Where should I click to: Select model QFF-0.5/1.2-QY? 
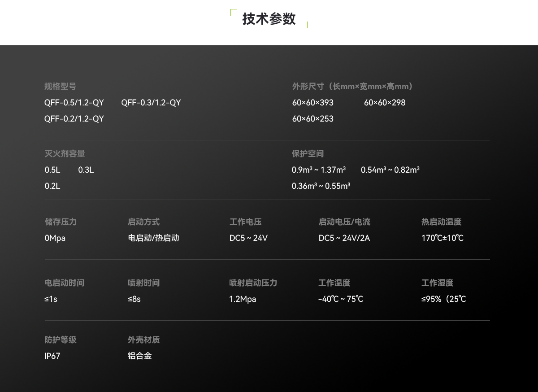(x=74, y=103)
